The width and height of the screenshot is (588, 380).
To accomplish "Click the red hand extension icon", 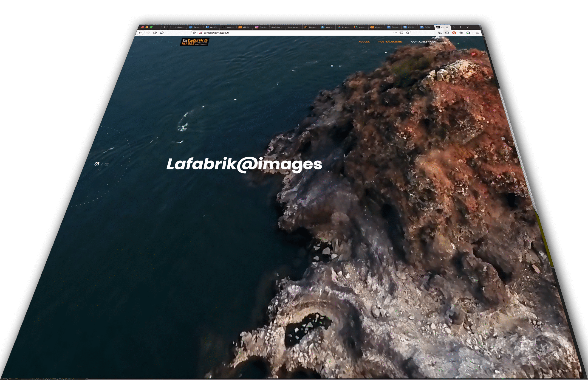I will pyautogui.click(x=454, y=33).
